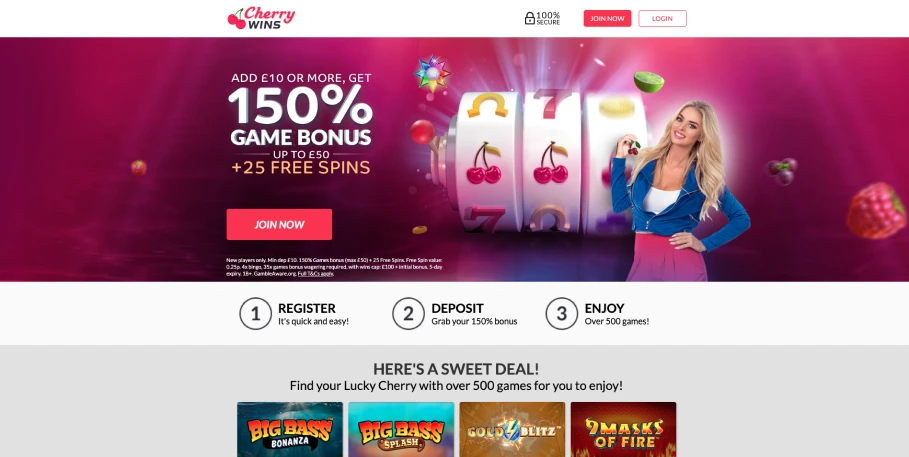Image resolution: width=909 pixels, height=457 pixels.
Task: Click the rainbow star gem icon
Action: pos(432,73)
